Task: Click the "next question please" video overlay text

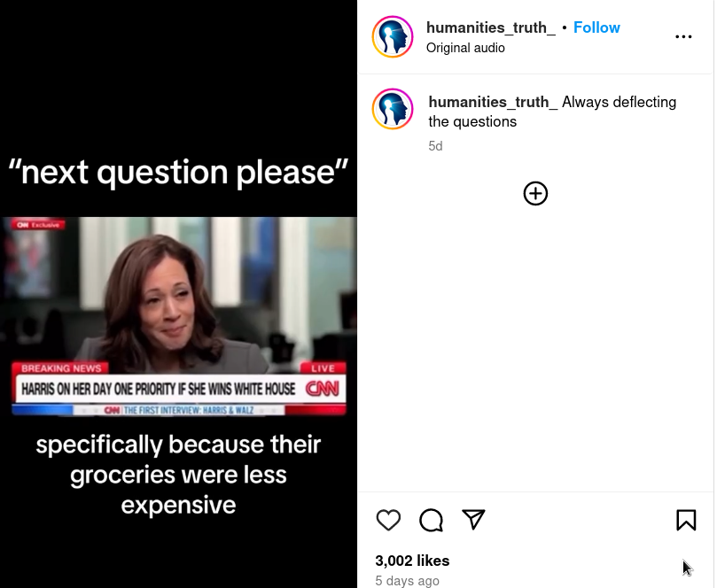Action: point(178,173)
